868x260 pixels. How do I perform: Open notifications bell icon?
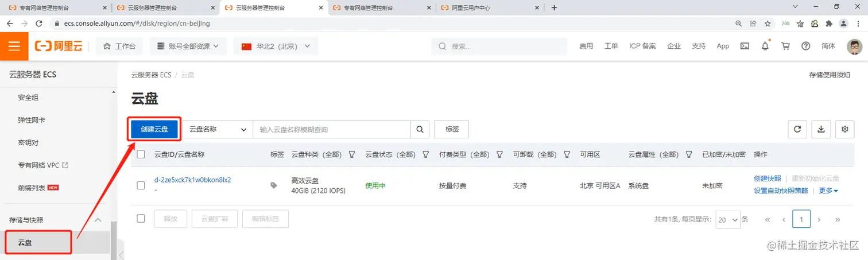tap(765, 46)
